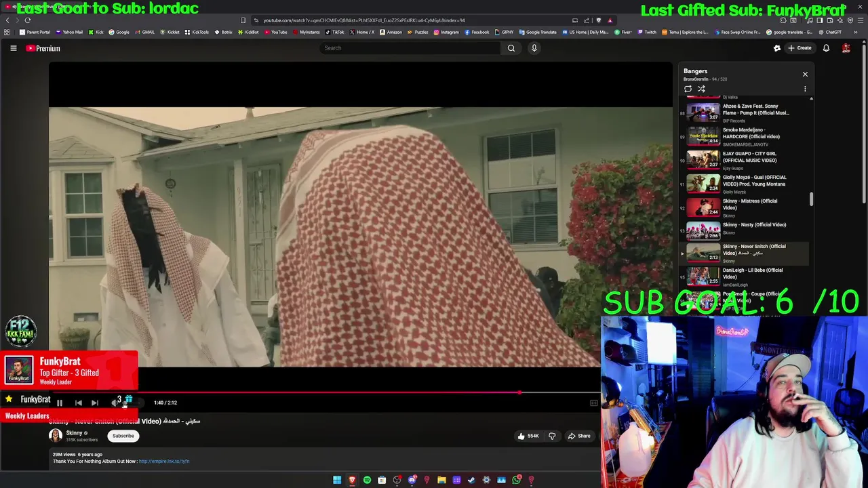Open Spotify from the taskbar
The height and width of the screenshot is (488, 868).
[x=367, y=480]
